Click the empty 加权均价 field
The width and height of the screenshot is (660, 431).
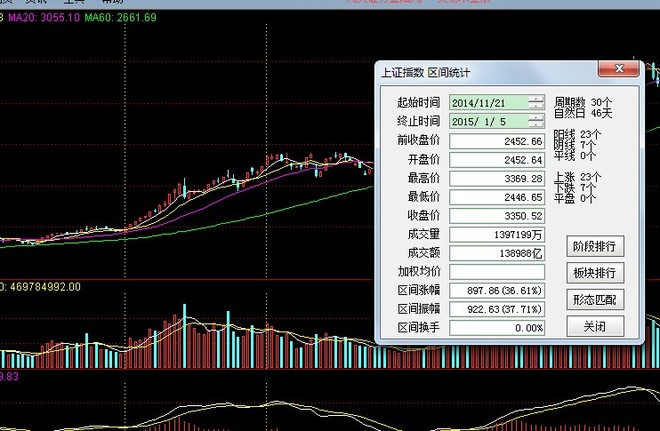pos(497,272)
